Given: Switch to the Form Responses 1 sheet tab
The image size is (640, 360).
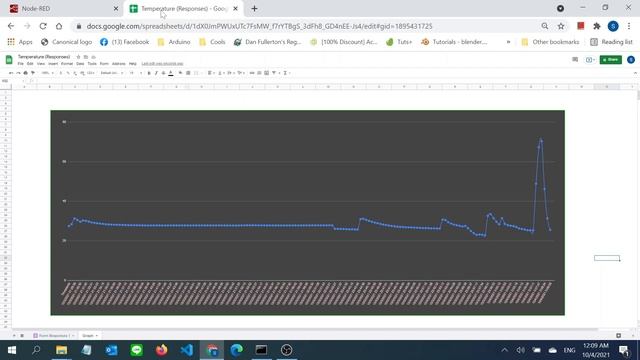Looking at the screenshot, I should [53, 336].
